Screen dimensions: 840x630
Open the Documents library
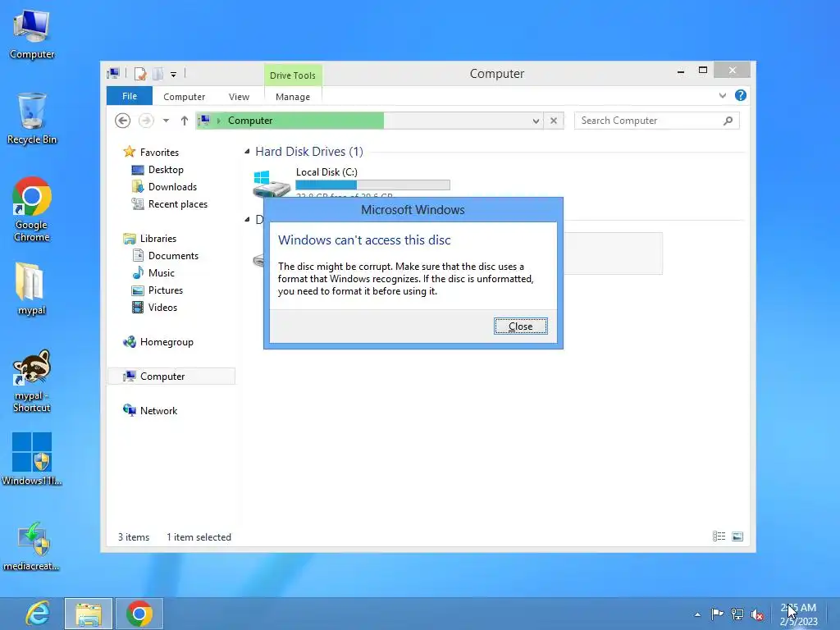pos(173,256)
